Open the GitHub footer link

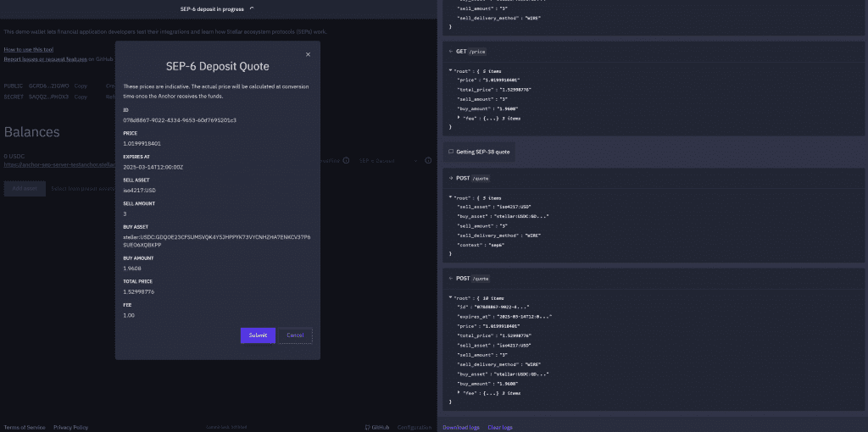(x=377, y=427)
